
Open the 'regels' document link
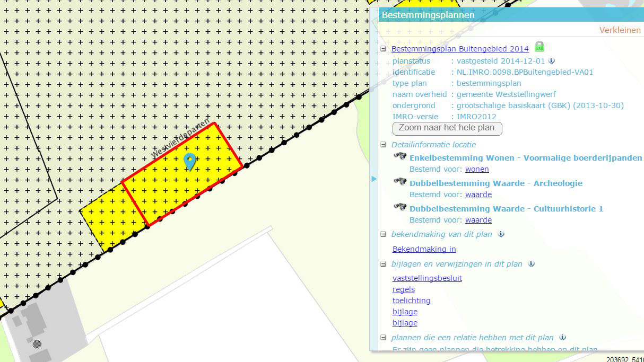pos(403,289)
